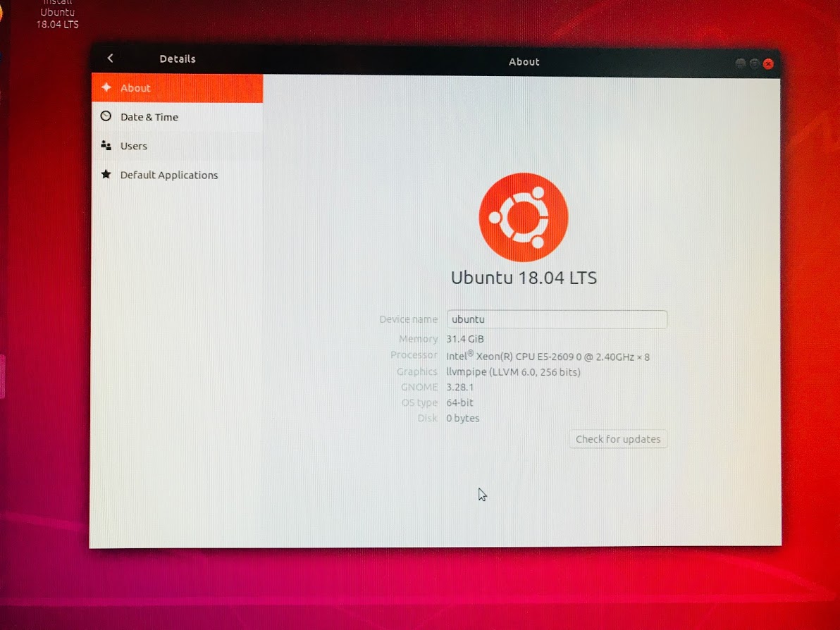This screenshot has height=630, width=840.
Task: Click the Ubuntu logo in About panel
Action: click(524, 217)
